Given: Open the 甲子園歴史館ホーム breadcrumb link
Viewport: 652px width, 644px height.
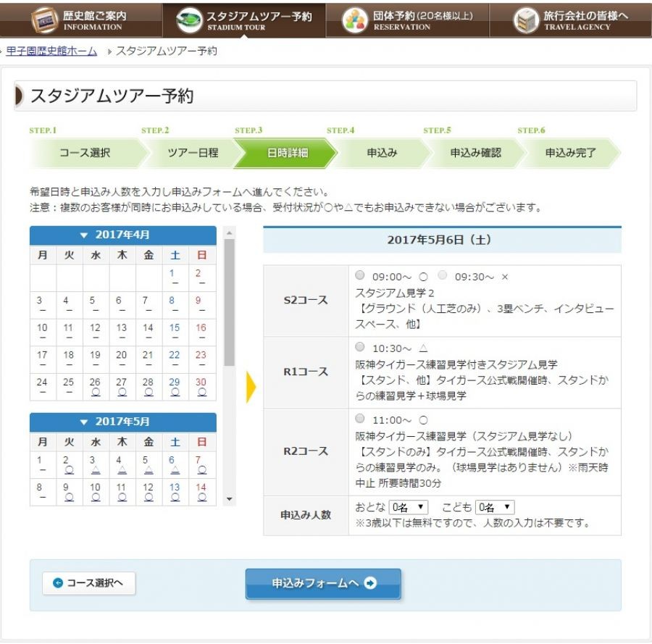Looking at the screenshot, I should point(51,51).
